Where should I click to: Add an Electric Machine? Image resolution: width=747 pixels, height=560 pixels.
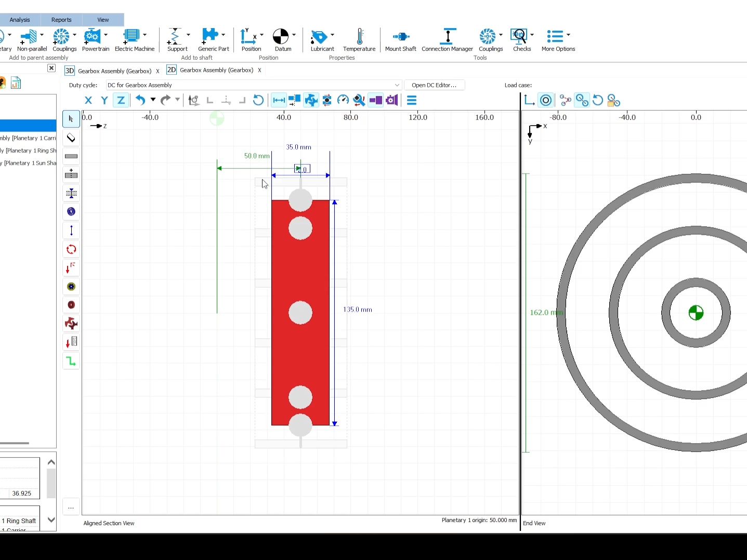pyautogui.click(x=131, y=36)
